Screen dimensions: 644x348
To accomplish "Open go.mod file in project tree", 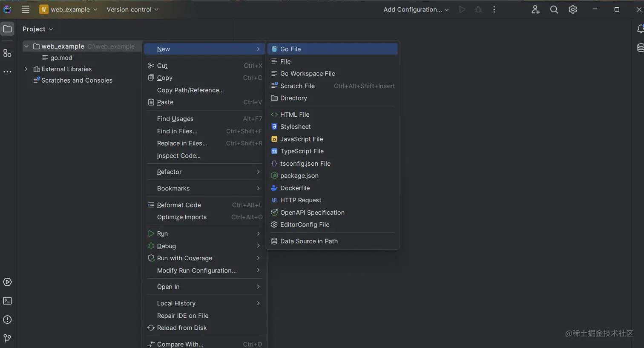I will click(x=61, y=58).
